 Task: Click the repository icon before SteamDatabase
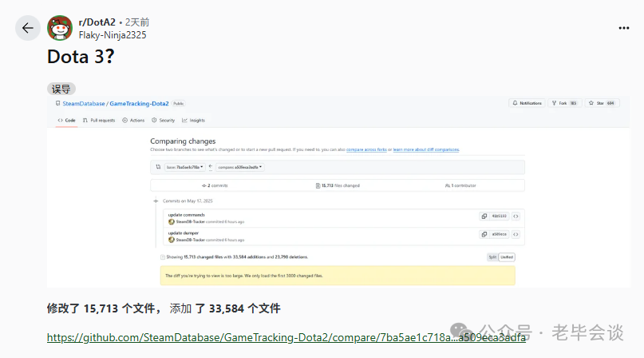coord(58,103)
